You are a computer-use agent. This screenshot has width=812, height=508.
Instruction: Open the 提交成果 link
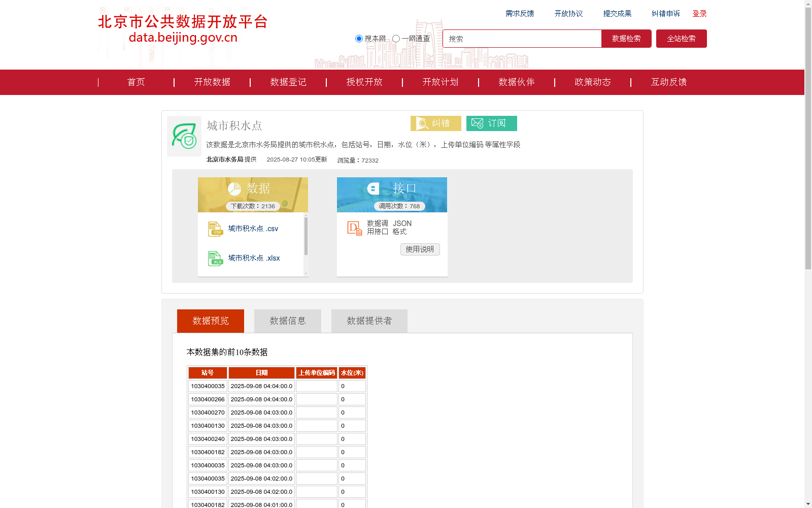point(617,14)
